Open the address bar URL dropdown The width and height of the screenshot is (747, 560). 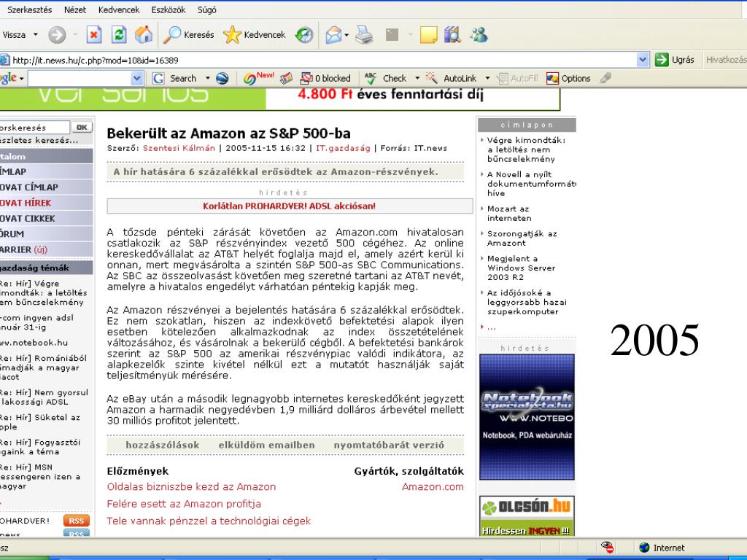pyautogui.click(x=642, y=60)
